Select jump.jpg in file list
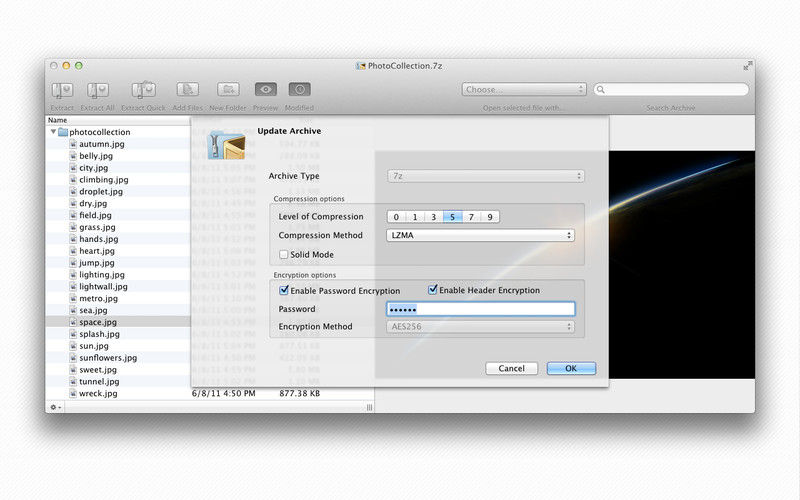This screenshot has height=500, width=800. click(x=96, y=263)
